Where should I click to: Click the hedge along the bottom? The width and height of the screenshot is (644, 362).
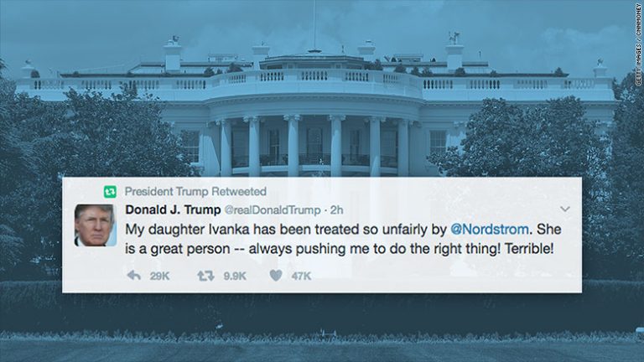click(322, 310)
